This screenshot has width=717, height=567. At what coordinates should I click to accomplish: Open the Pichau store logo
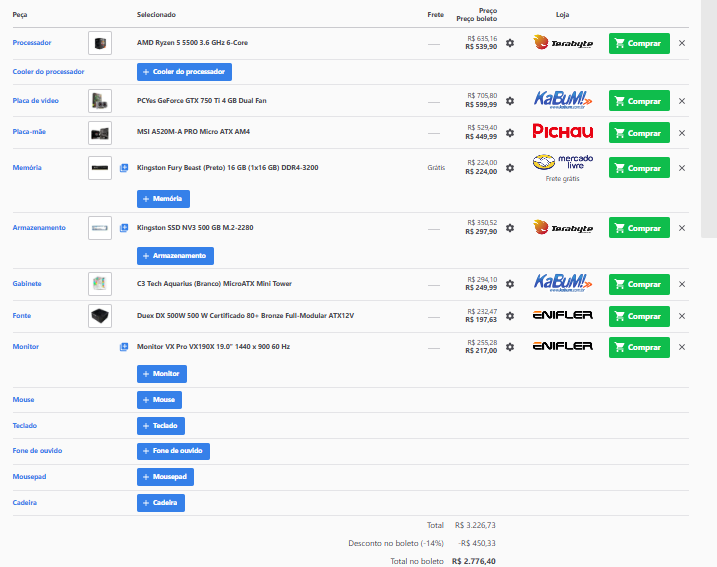click(563, 132)
